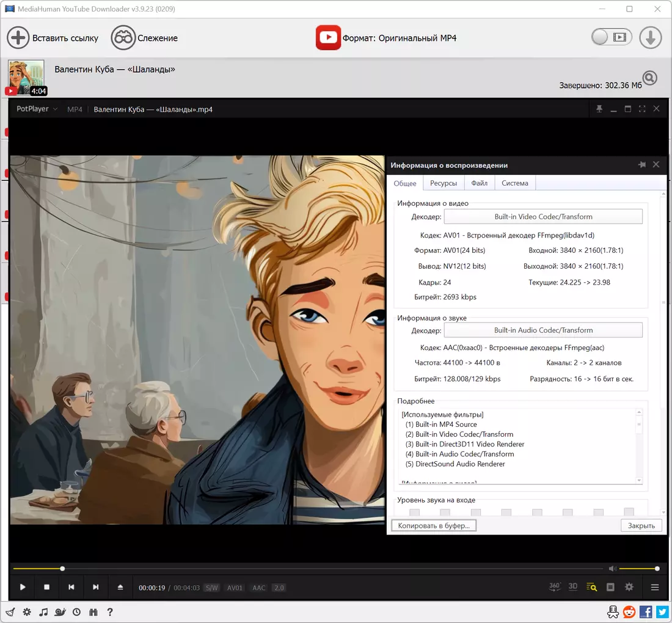This screenshot has height=623, width=672.
Task: Toggle 360 degree video mode icon
Action: pos(555,586)
